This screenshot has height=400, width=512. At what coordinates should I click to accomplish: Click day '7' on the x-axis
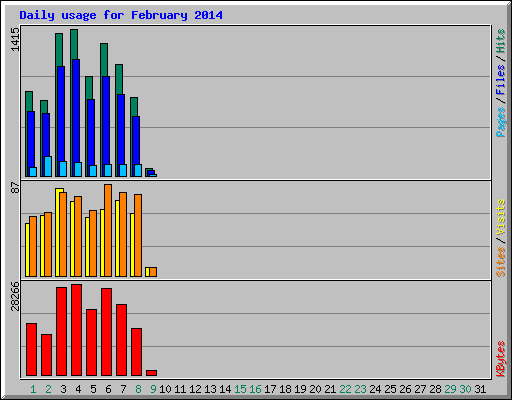coord(123,389)
